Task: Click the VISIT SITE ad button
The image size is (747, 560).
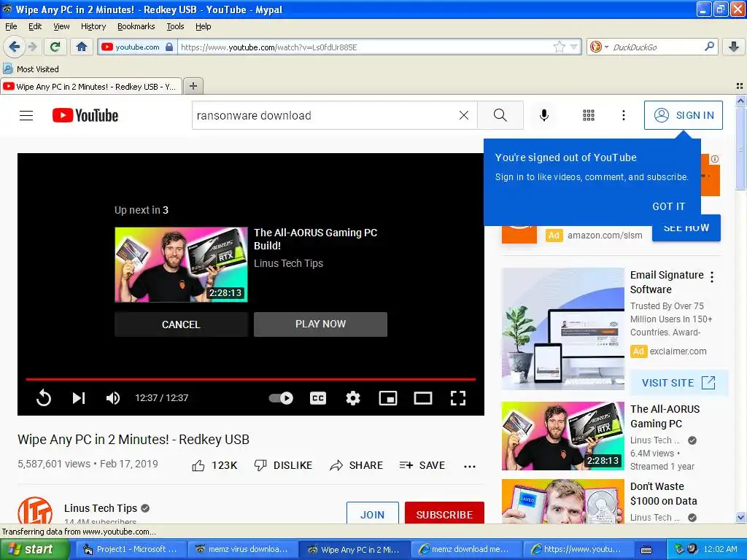Action: pyautogui.click(x=679, y=382)
